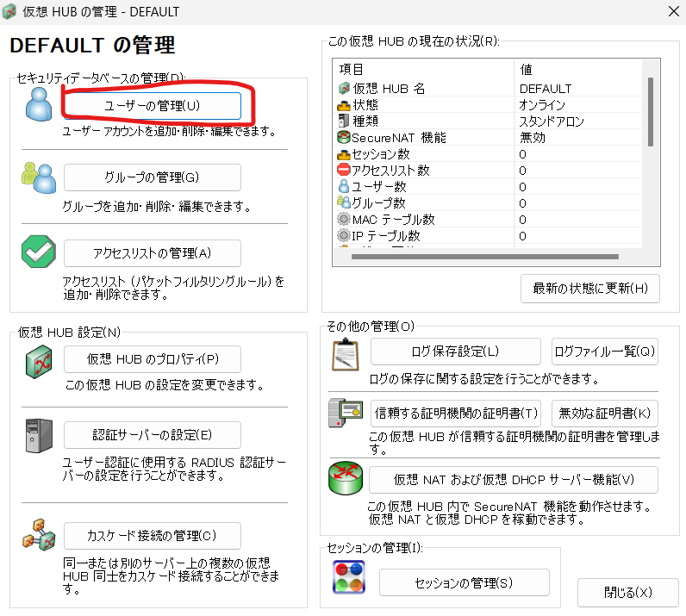Open 無効な証明書(K) revoked certificates

click(605, 413)
